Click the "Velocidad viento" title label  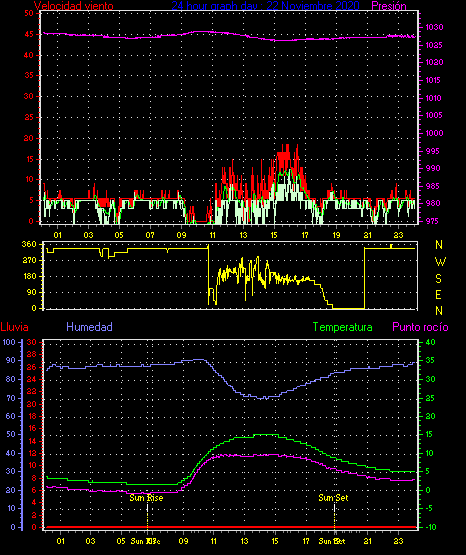[x=74, y=6]
